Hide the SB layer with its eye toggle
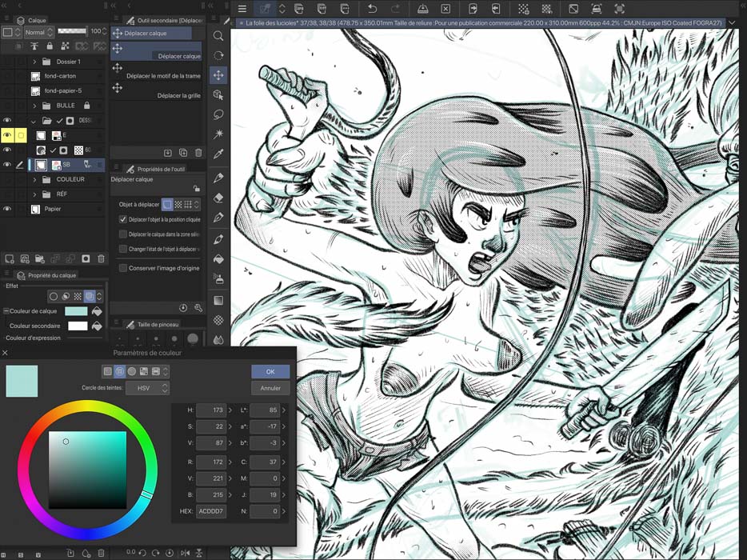The image size is (747, 560). pyautogui.click(x=7, y=164)
